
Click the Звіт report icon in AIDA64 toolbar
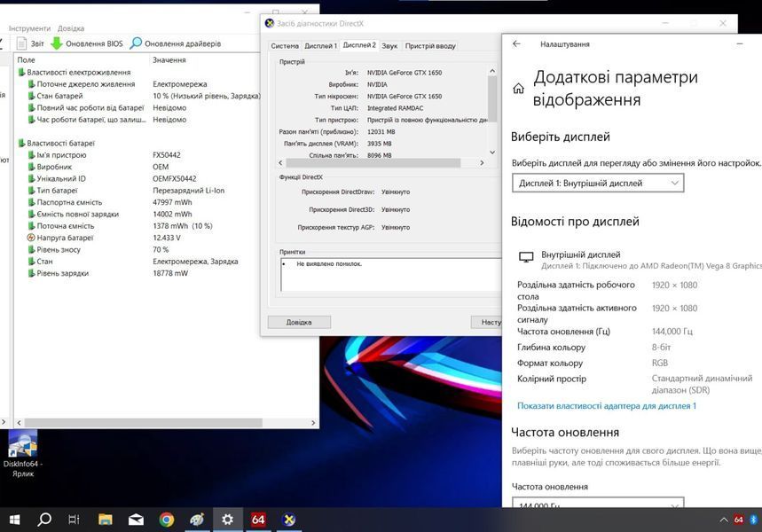tap(21, 43)
